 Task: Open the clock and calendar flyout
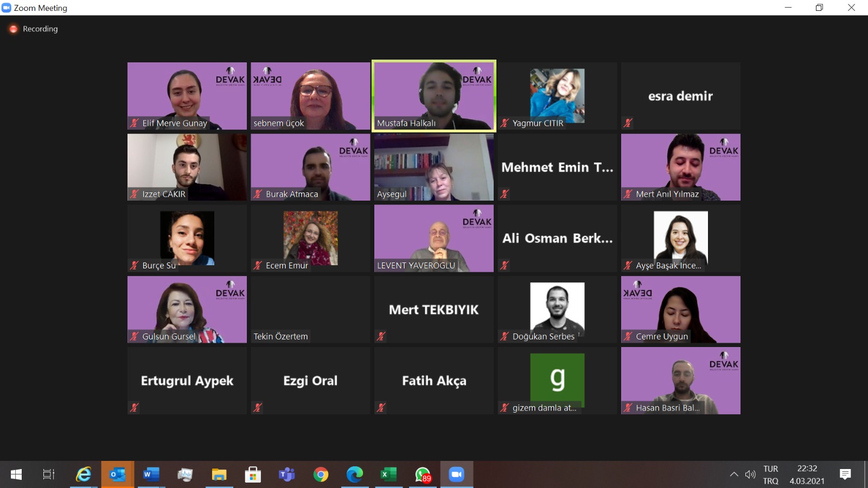pyautogui.click(x=807, y=474)
